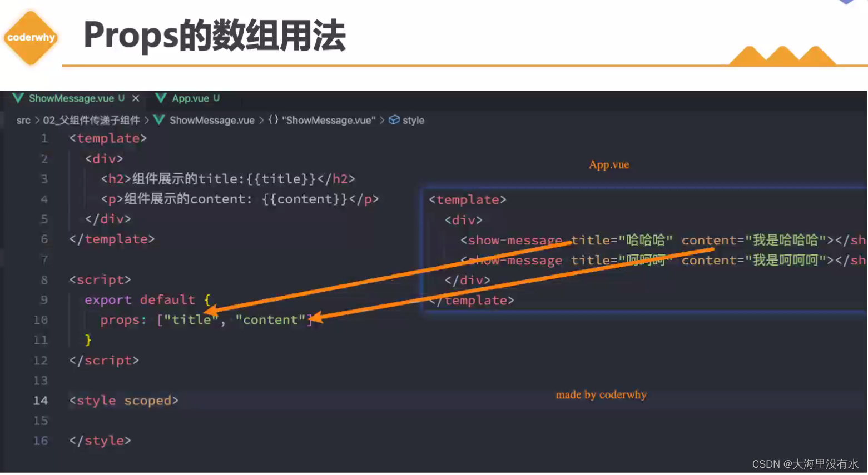The image size is (868, 475).
Task: Switch to the ShowMessage.vue tab
Action: pos(71,98)
